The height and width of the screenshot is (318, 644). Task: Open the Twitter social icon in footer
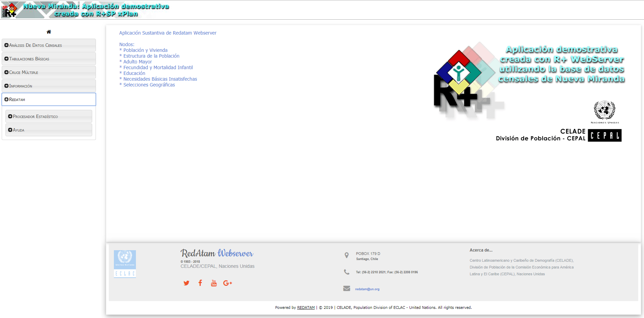point(186,283)
